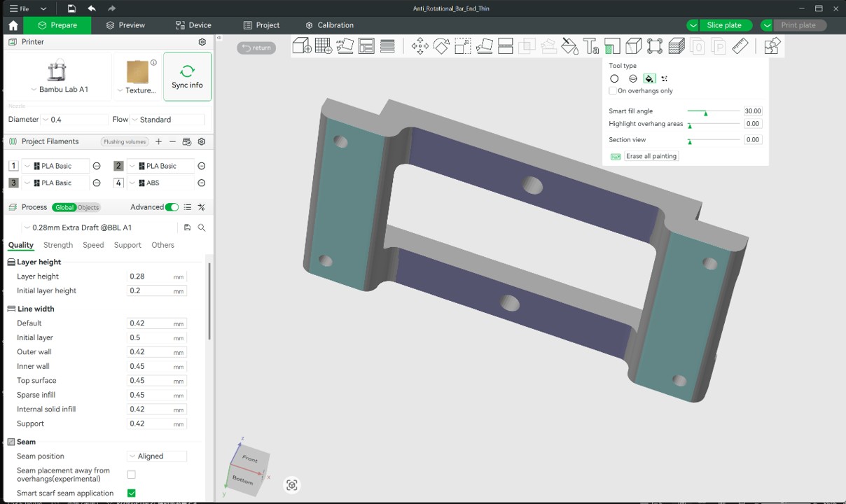Image resolution: width=846 pixels, height=504 pixels.
Task: Open the Seam position dropdown
Action: 156,456
